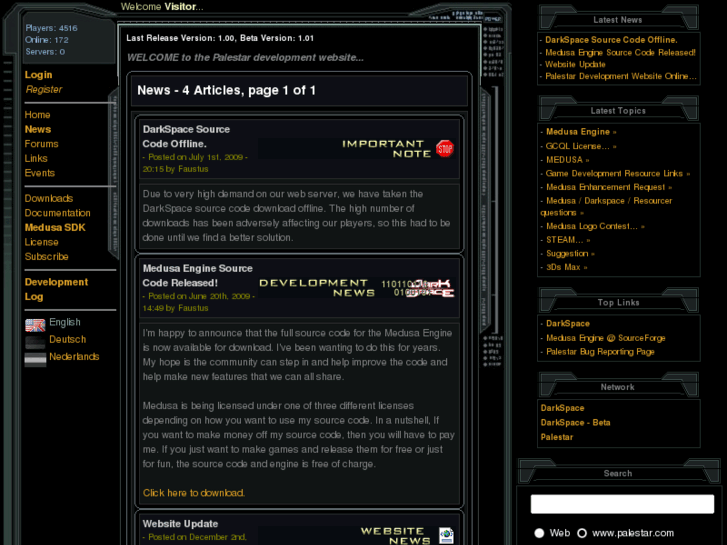Open News in the sidebar menu
The width and height of the screenshot is (727, 545).
coord(38,129)
